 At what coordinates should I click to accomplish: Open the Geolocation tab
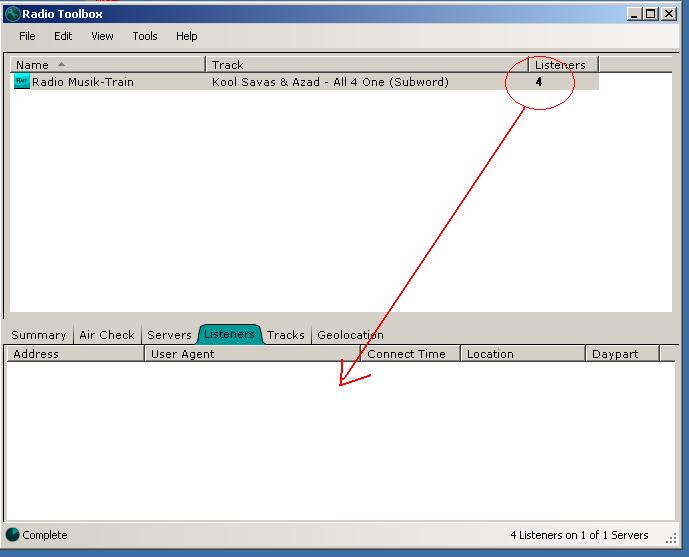(350, 335)
